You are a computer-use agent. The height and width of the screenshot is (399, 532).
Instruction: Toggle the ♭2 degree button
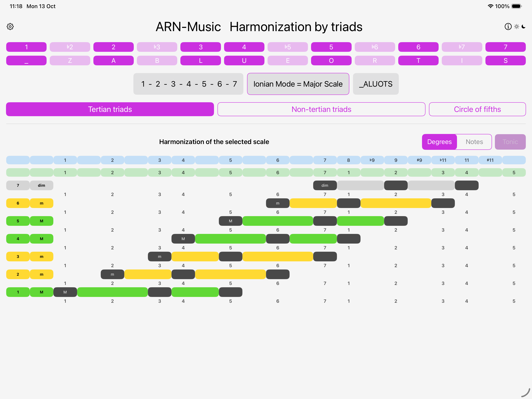[70, 47]
